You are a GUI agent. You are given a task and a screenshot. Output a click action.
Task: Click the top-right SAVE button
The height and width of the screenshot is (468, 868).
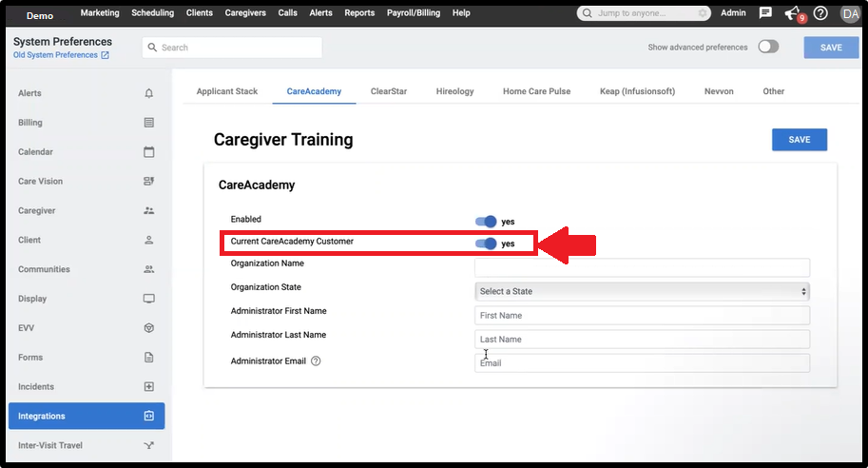(831, 48)
